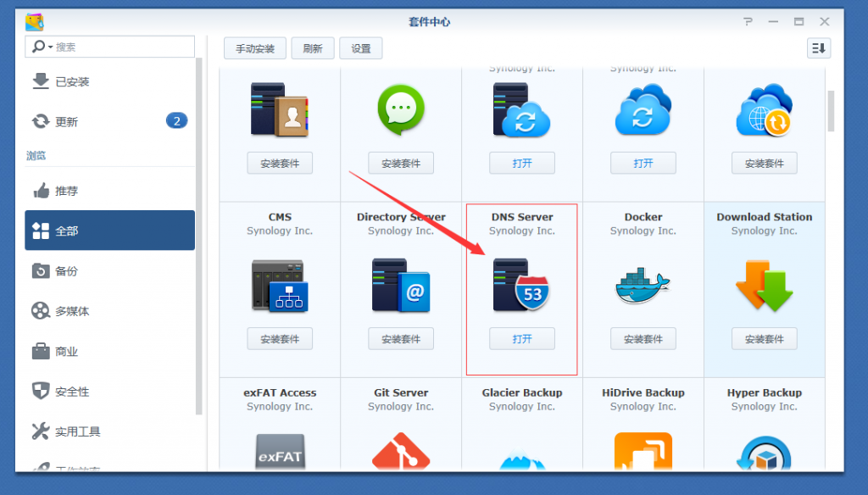Viewport: 868px width, 495px height.
Task: Install the Download Station package
Action: point(765,338)
